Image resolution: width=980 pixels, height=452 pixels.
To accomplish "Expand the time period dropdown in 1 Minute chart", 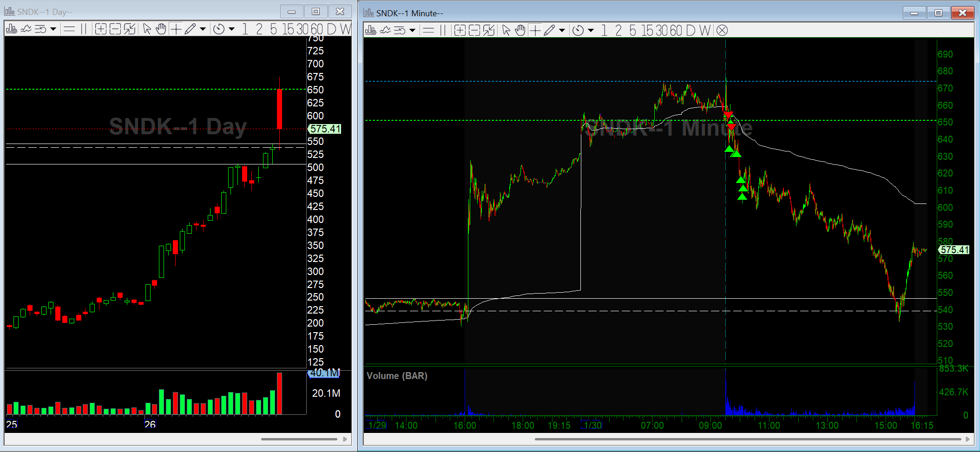I will [591, 31].
